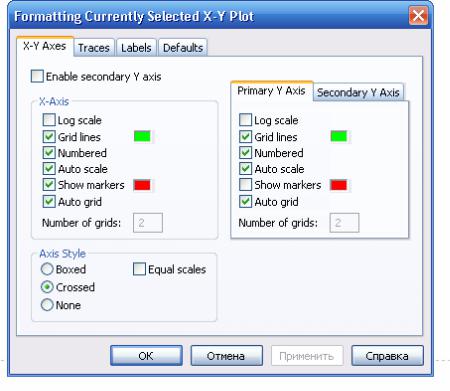Uncheck X-Axis Grid lines checkbox

49,136
